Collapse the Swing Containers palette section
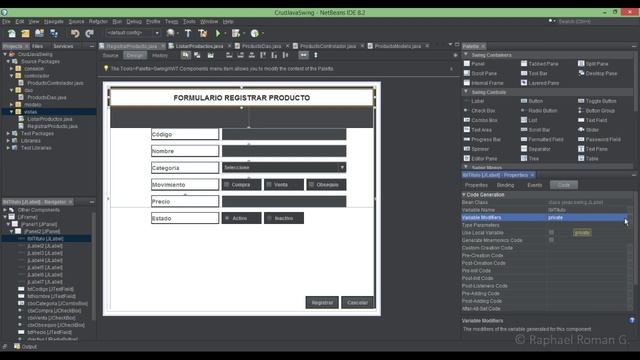 tap(466, 54)
